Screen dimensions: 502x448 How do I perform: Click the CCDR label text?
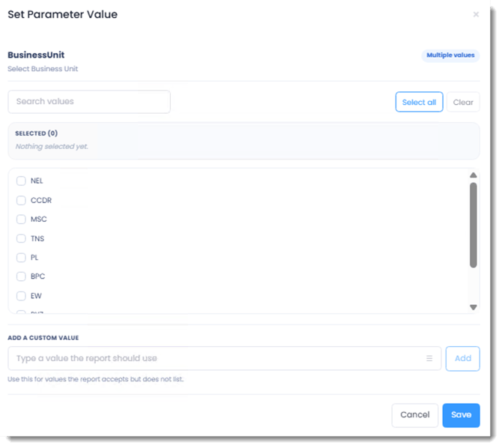coord(41,201)
